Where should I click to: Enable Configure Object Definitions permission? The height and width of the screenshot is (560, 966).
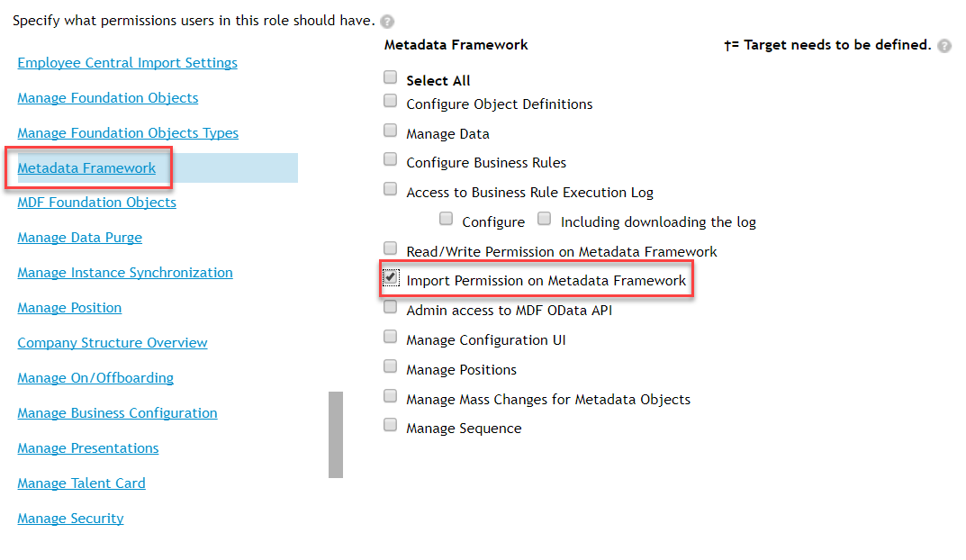(390, 101)
